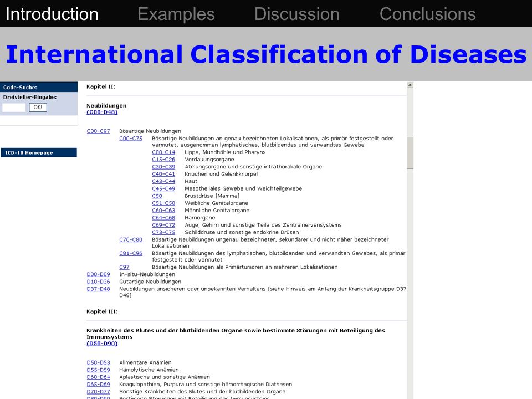Image resolution: width=532 pixels, height=399 pixels.
Task: Open D65-D69 Koagulopathien link
Action: (99, 385)
